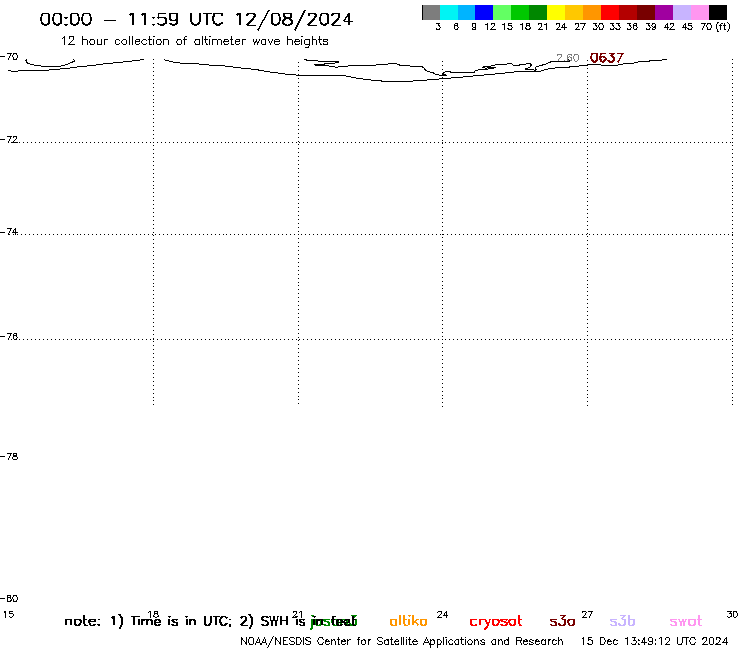Select the sky blue color bar swatch
The width and height of the screenshot is (740, 650).
point(466,12)
